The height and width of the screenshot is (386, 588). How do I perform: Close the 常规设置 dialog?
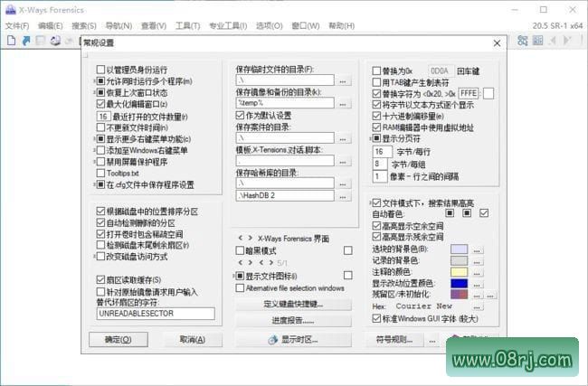(497, 43)
